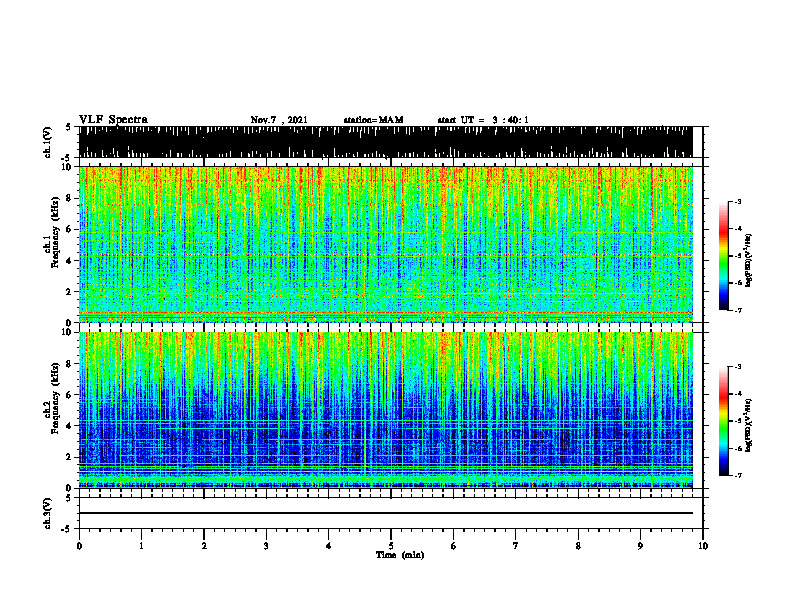Click the ch.1 black waveform panel
792x612 pixels.
click(385, 142)
